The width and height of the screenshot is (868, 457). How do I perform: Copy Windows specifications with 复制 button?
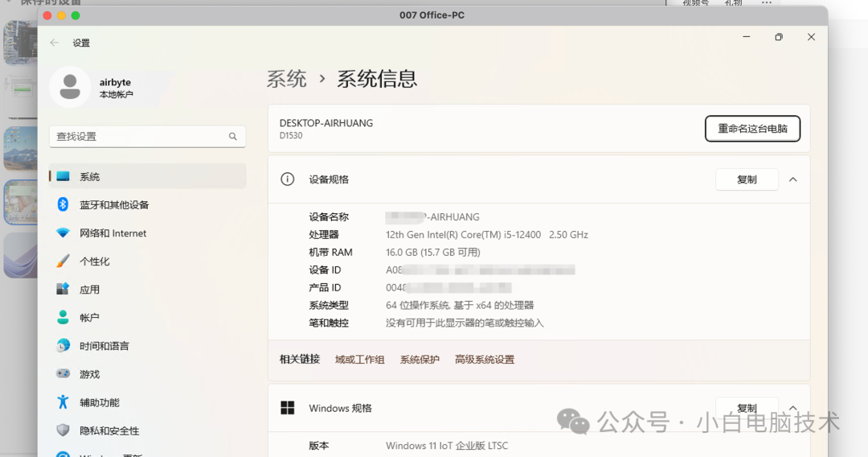[747, 408]
